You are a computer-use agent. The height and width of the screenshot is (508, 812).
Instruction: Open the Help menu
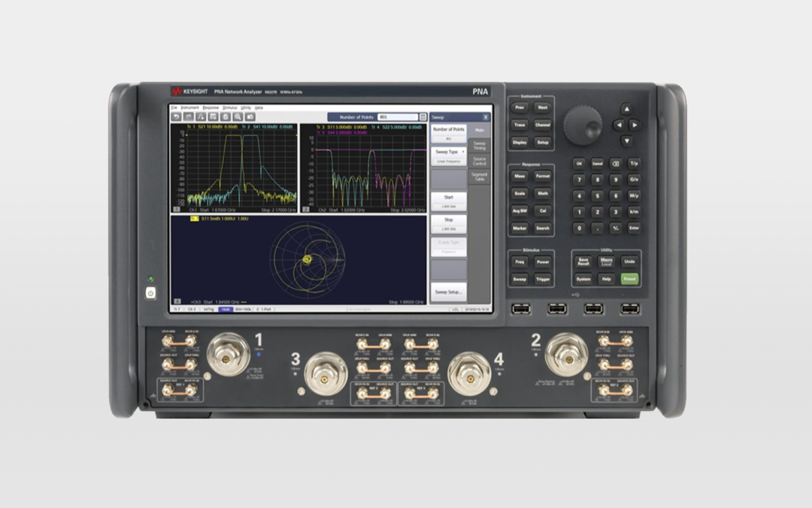259,107
